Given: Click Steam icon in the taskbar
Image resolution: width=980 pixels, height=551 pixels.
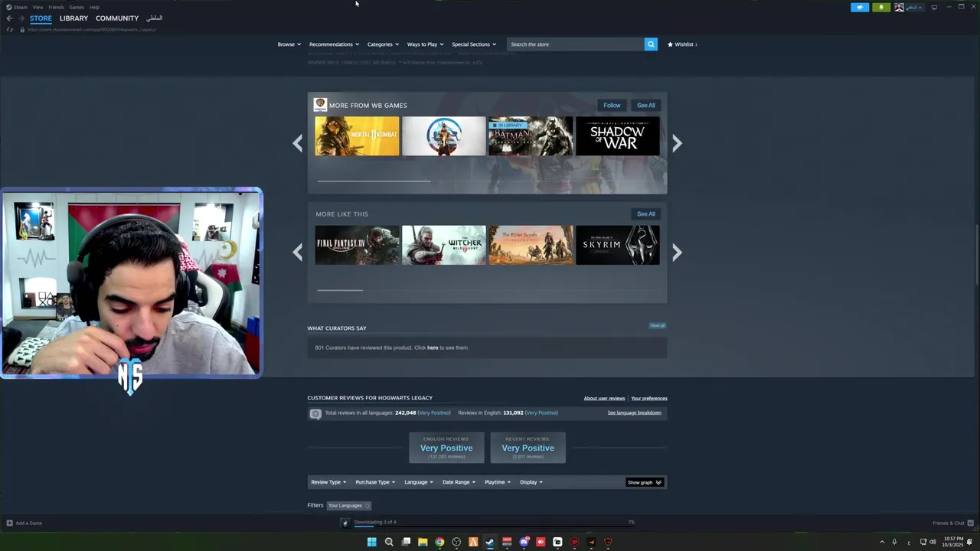Looking at the screenshot, I should point(490,543).
